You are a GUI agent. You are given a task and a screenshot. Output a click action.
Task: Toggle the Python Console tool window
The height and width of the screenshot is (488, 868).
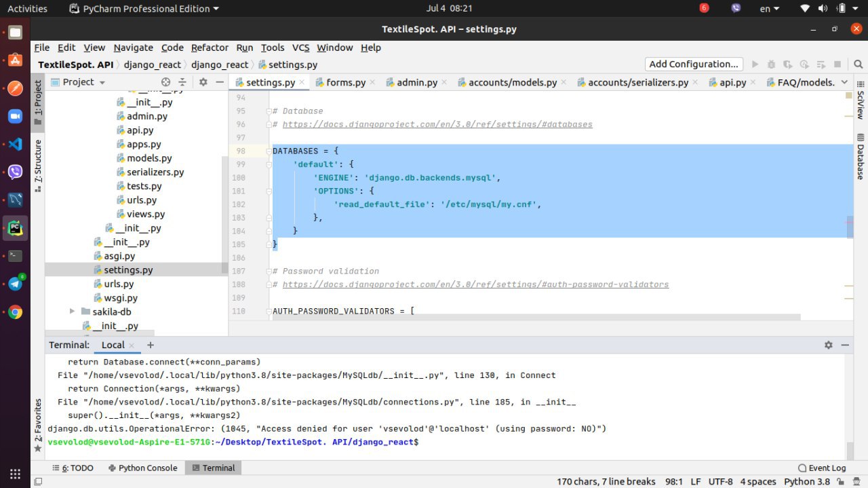pos(142,468)
